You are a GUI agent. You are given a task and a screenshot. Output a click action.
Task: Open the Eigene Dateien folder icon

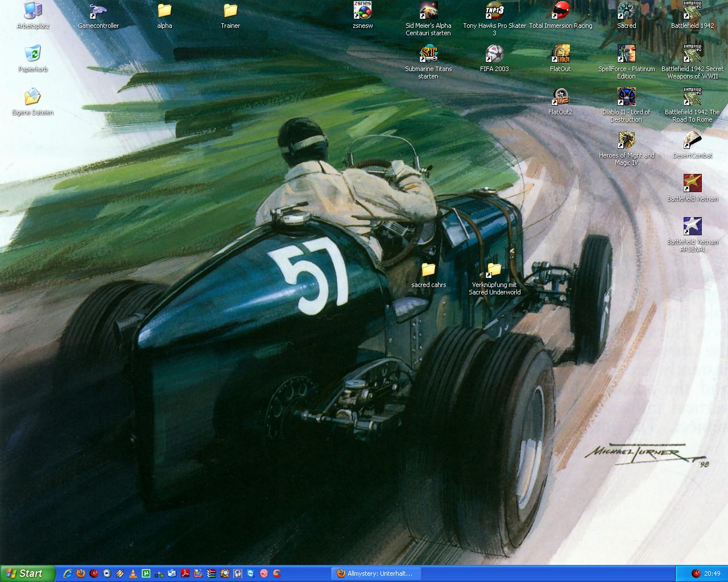point(33,102)
